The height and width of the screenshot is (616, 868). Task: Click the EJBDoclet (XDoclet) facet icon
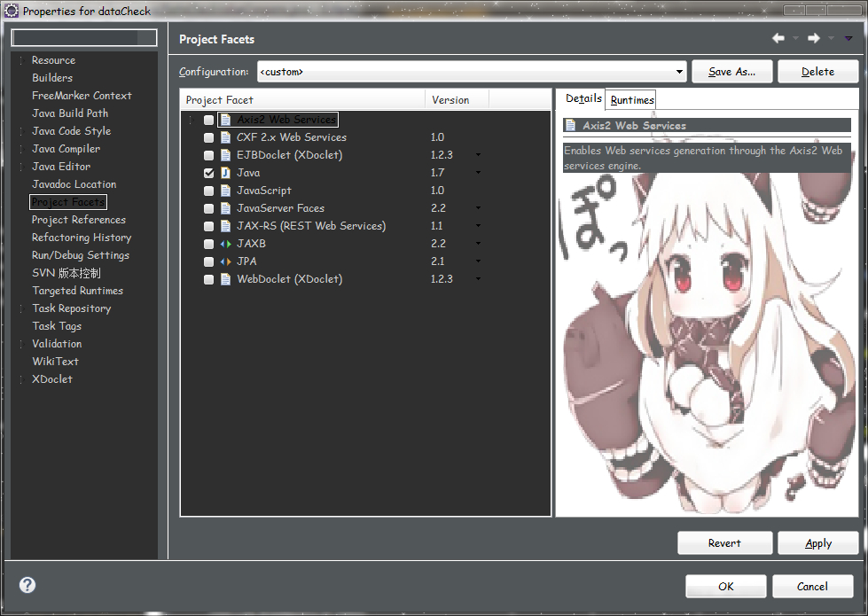click(x=225, y=155)
